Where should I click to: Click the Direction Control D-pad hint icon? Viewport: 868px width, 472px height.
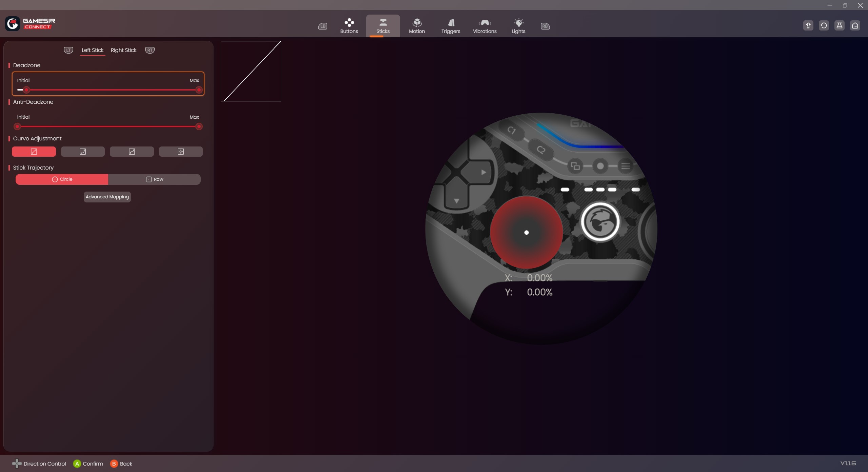(x=17, y=464)
